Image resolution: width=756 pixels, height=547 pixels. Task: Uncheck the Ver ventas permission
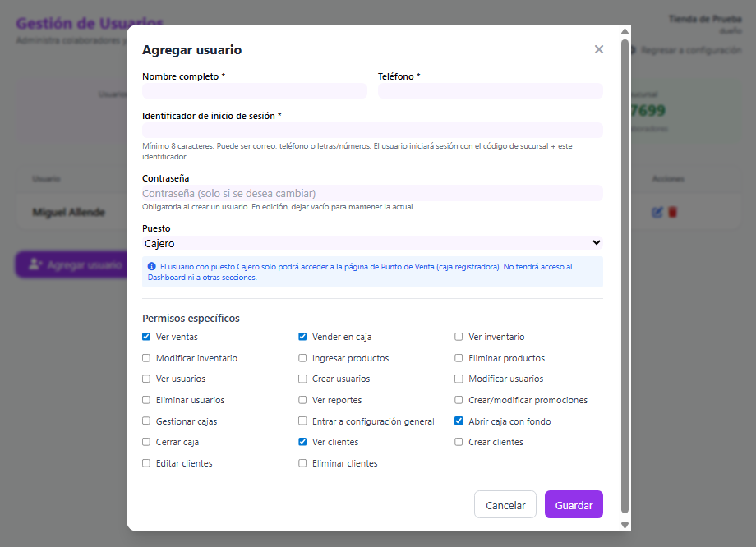coord(146,337)
